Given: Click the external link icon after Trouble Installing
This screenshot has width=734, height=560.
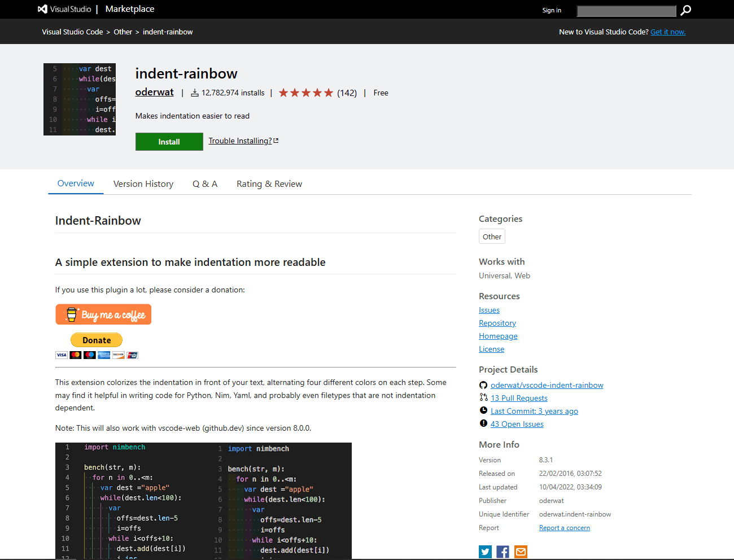Looking at the screenshot, I should point(276,141).
